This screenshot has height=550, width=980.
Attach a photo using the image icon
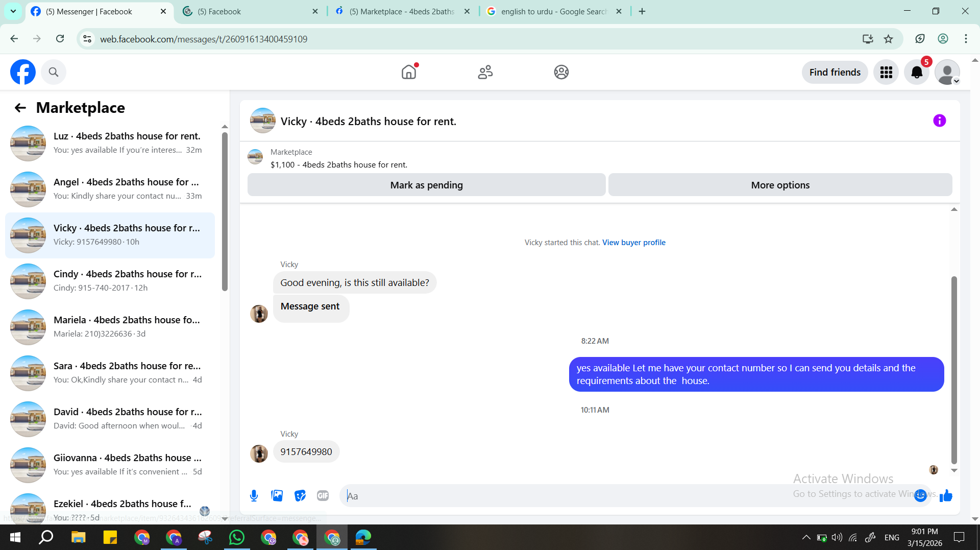277,495
